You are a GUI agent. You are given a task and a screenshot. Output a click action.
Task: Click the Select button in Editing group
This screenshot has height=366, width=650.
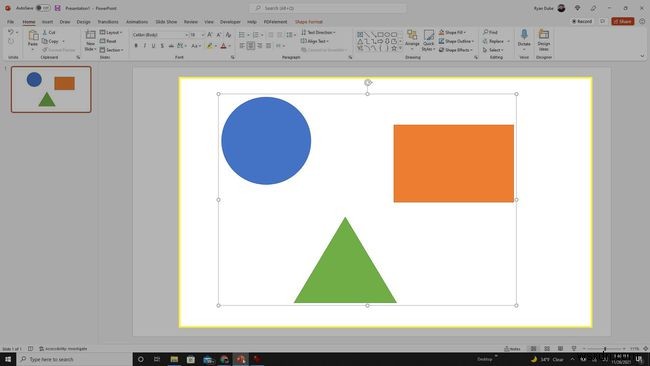[x=493, y=50]
